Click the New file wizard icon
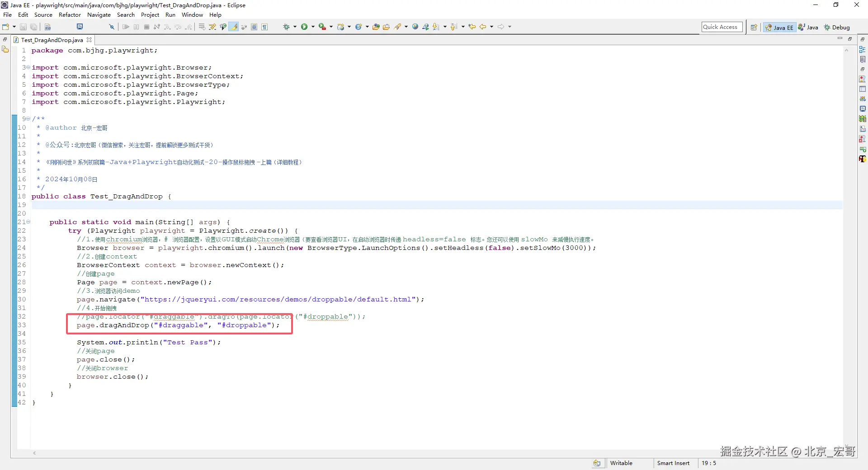The image size is (868, 470). point(5,27)
